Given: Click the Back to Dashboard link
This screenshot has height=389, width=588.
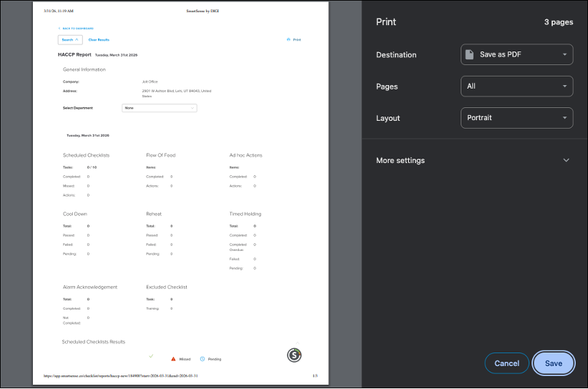Looking at the screenshot, I should [78, 29].
